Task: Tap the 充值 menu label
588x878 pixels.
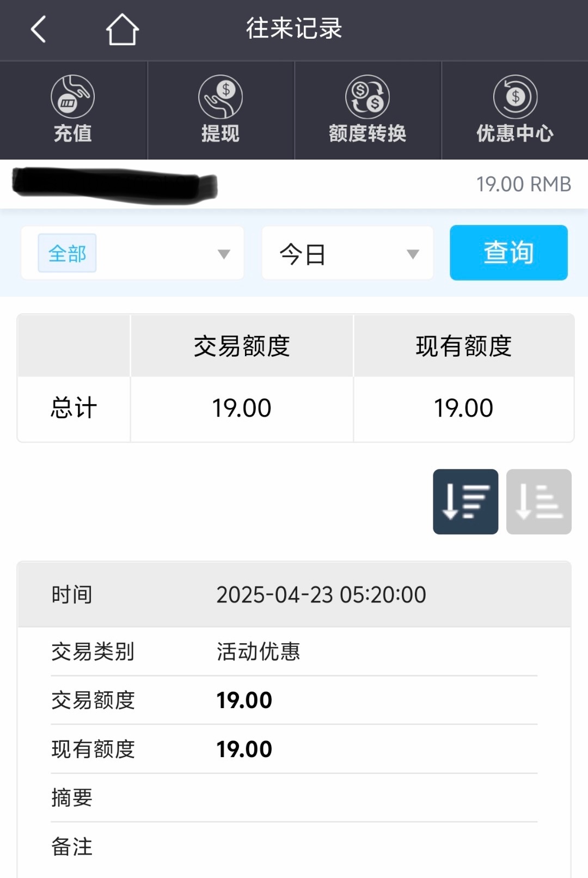Action: coord(72,133)
